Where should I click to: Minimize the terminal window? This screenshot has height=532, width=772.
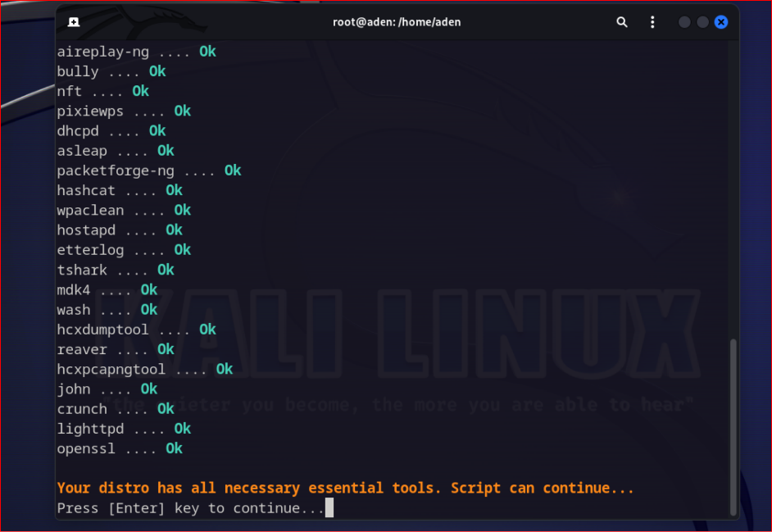point(683,22)
